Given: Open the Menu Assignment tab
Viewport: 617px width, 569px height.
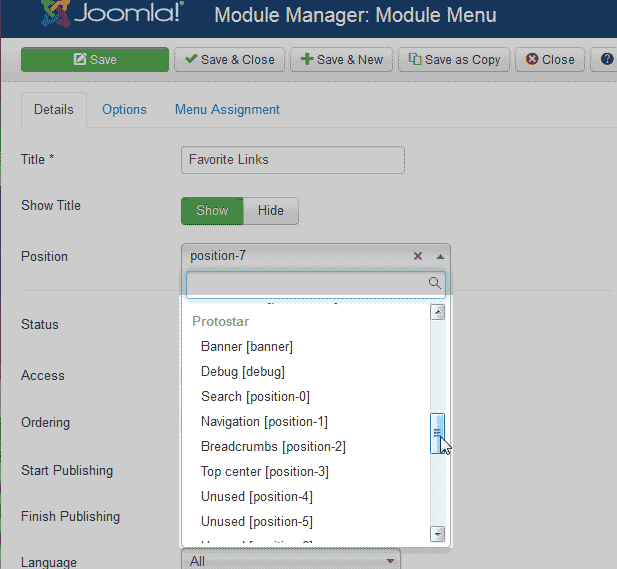Looking at the screenshot, I should [227, 109].
